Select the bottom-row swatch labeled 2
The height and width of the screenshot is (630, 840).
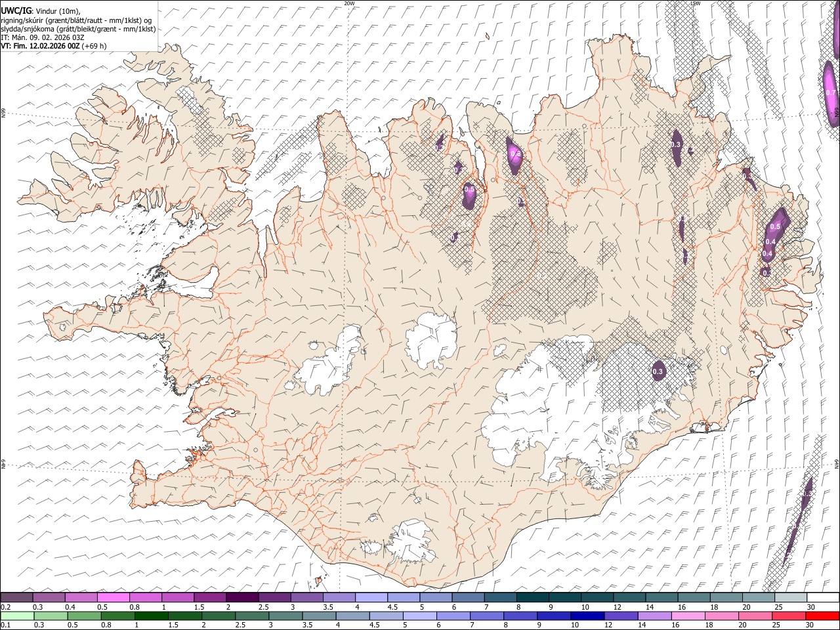[219, 616]
